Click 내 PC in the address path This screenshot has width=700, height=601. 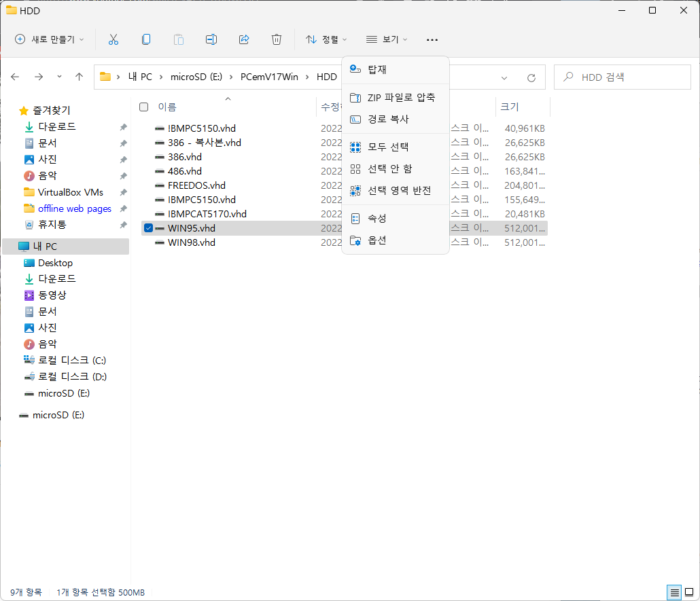(x=140, y=77)
